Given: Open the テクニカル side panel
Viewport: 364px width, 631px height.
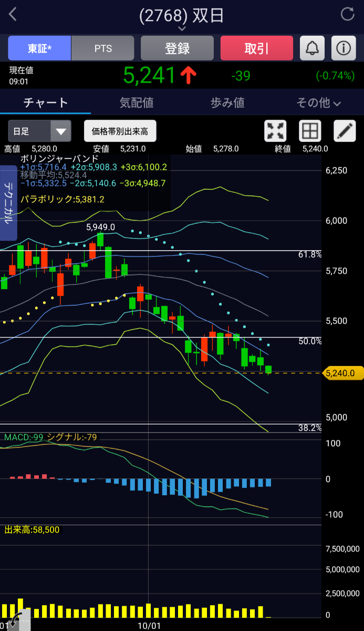Looking at the screenshot, I should coord(8,202).
